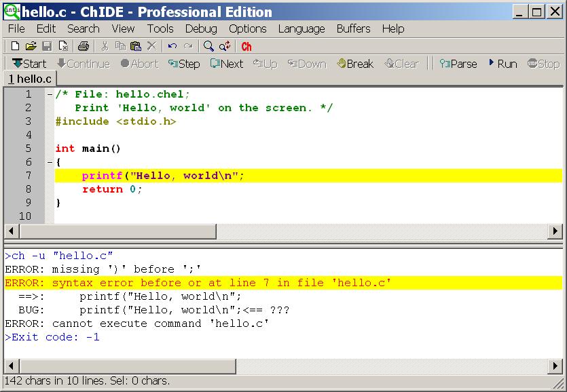This screenshot has width=567, height=392.
Task: Collapse the function fold at line 6
Action: tap(50, 162)
